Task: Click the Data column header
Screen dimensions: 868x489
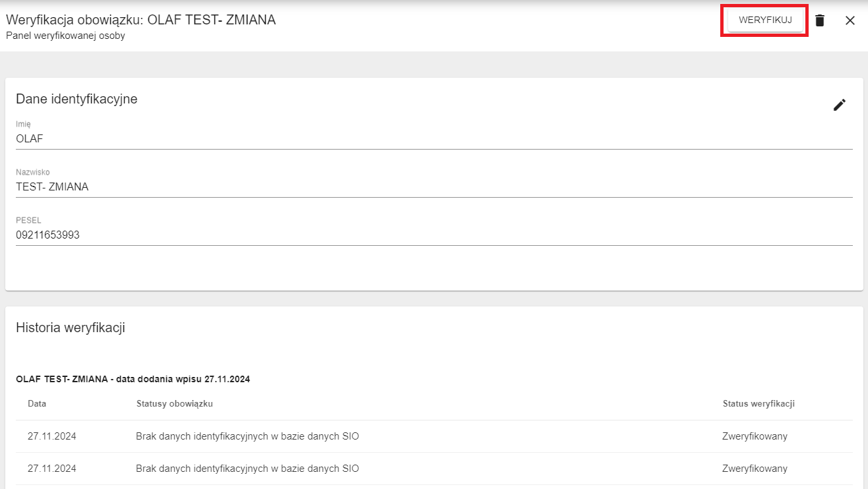Action: 37,403
